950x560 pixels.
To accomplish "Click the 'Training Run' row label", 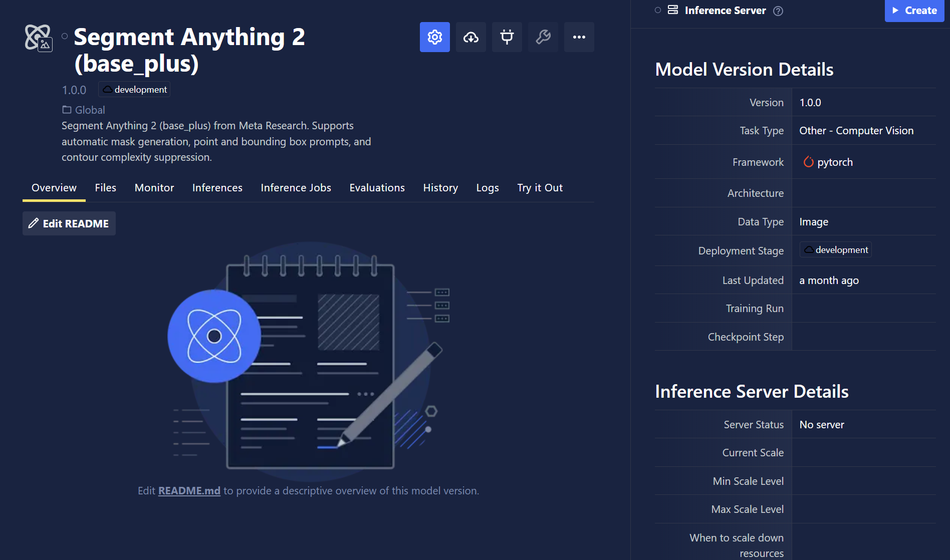I will point(755,309).
